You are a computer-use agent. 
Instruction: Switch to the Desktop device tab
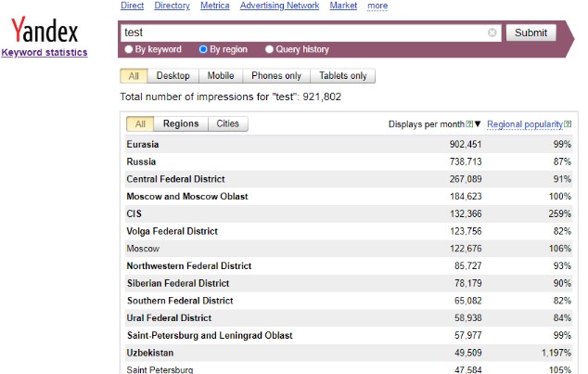click(x=173, y=76)
